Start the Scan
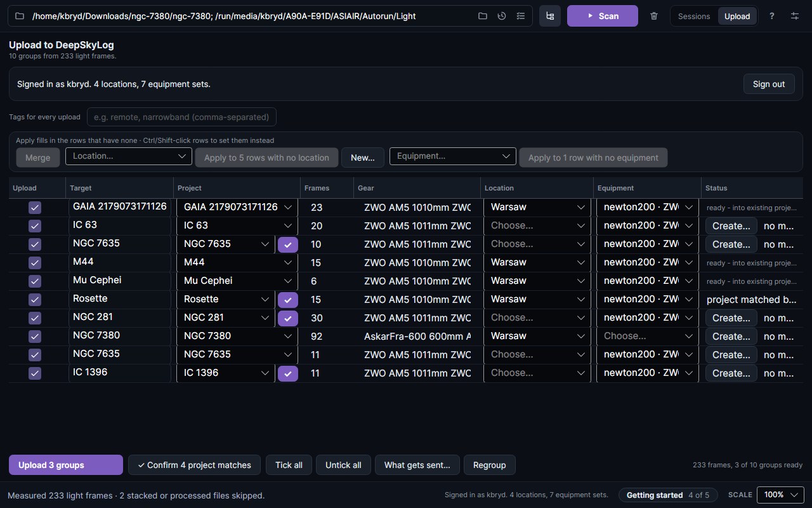This screenshot has width=812, height=508. [603, 16]
